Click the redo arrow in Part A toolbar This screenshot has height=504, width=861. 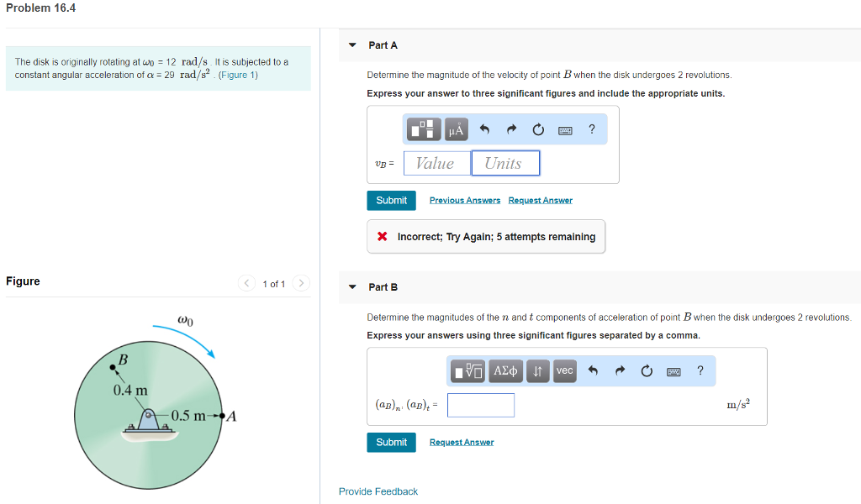tap(511, 129)
